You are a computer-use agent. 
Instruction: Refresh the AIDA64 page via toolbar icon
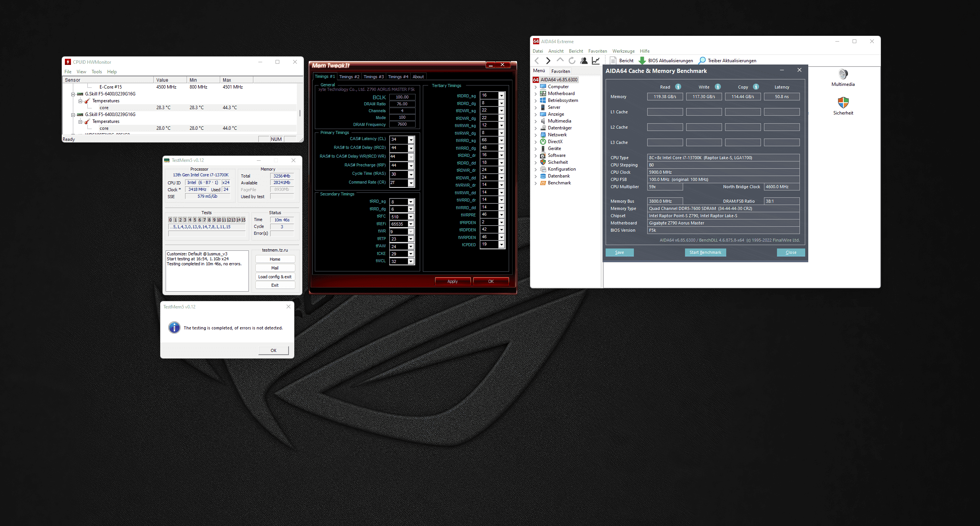(x=572, y=60)
